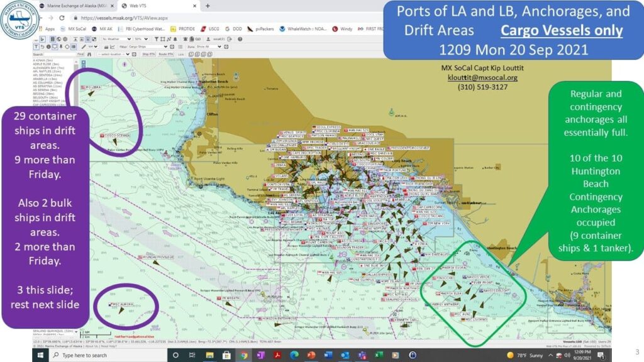The height and width of the screenshot is (362, 644).
Task: Click the filter funnel icon in toolbar
Action: (x=157, y=39)
